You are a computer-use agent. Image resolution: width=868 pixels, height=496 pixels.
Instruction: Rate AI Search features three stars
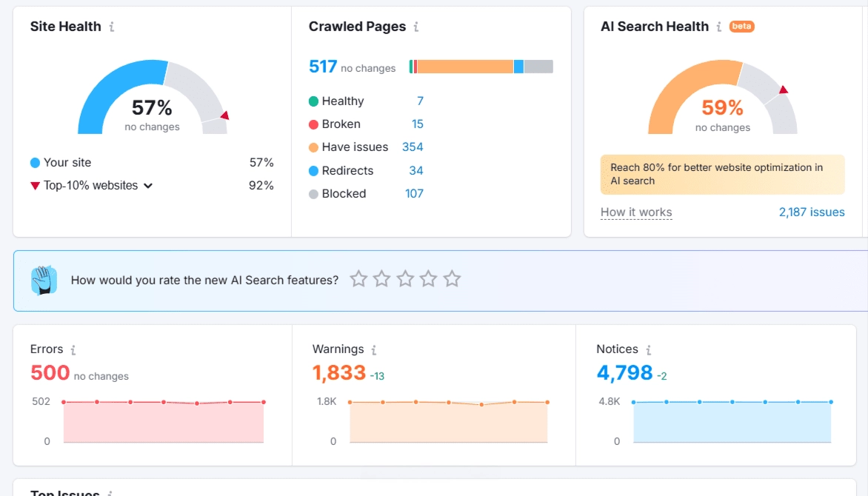coord(405,279)
